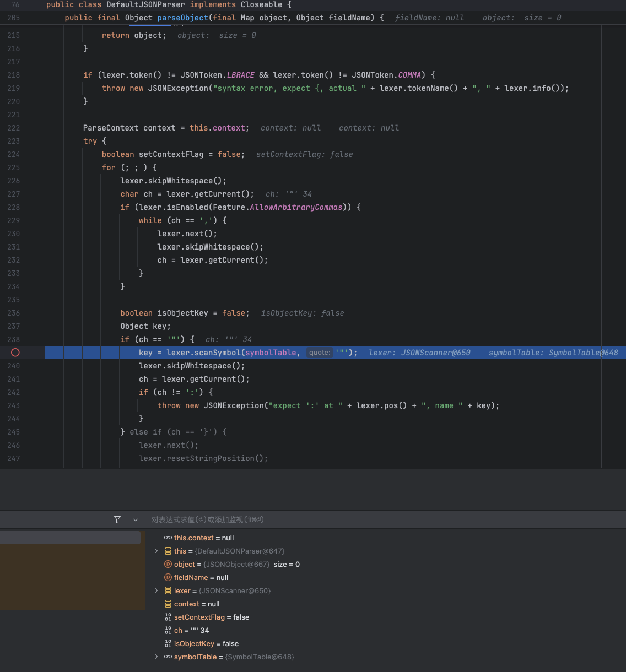Open the dropdown arrow beside the filter icon
Viewport: 626px width, 672px height.
136,519
